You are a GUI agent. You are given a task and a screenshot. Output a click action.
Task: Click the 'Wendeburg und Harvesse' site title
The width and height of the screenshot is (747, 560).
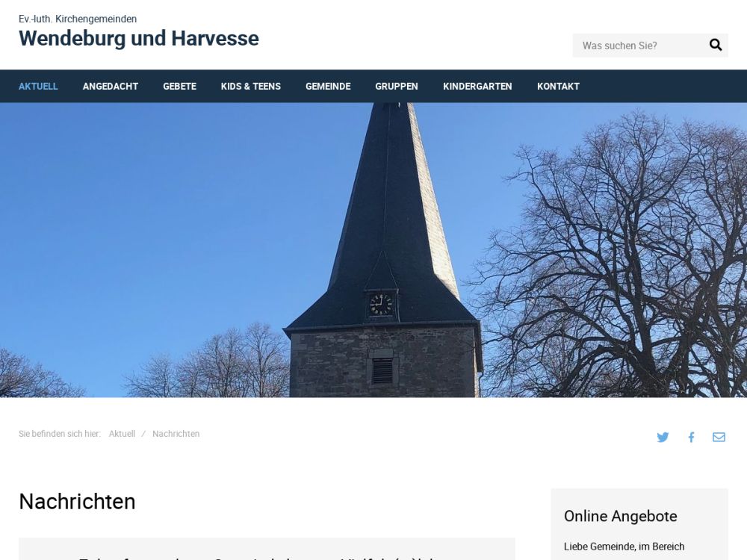pos(139,39)
